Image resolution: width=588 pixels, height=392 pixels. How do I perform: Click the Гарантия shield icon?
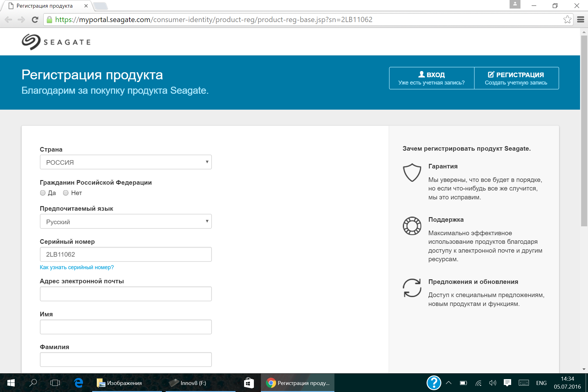[412, 172]
